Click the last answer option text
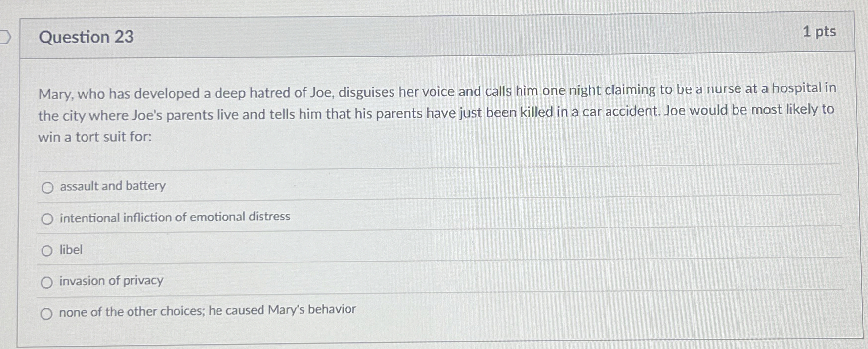The width and height of the screenshot is (868, 349). point(207,310)
